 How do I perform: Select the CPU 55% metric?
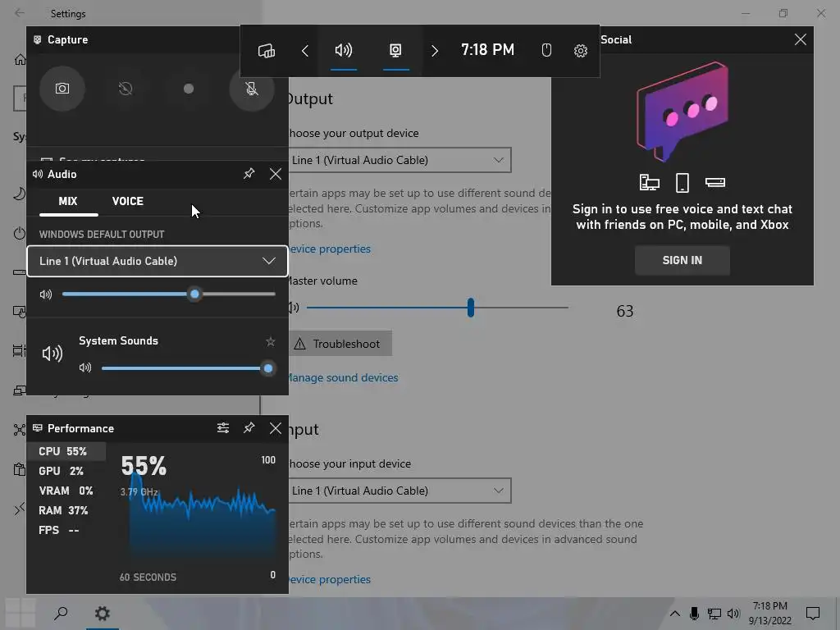tap(66, 452)
